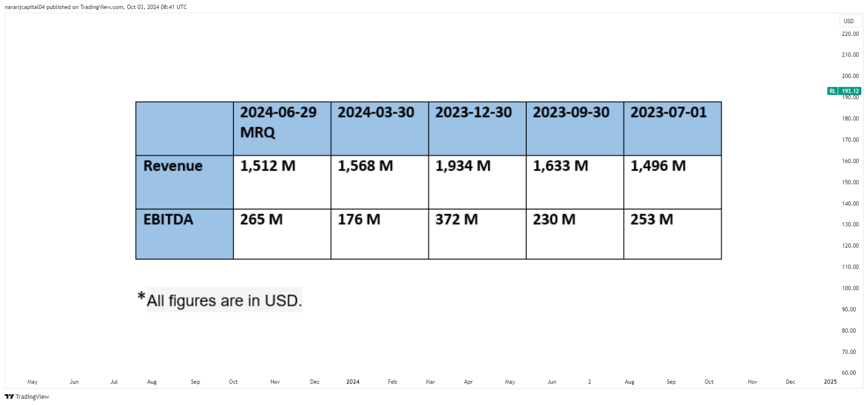The image size is (868, 405).
Task: Select the 2024-06-29 MRQ header cell
Action: pyautogui.click(x=282, y=128)
